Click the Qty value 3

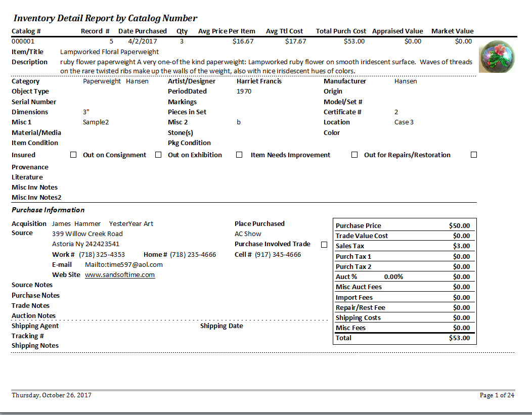tap(182, 41)
